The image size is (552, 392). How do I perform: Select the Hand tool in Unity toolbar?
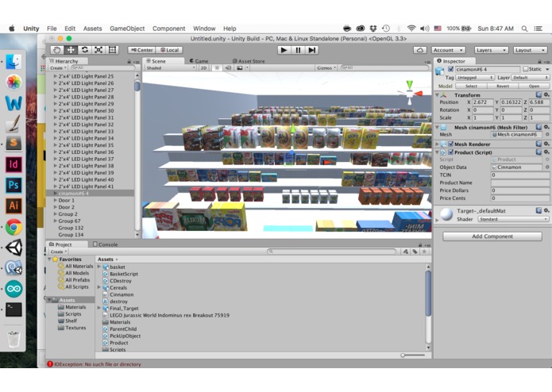point(57,50)
